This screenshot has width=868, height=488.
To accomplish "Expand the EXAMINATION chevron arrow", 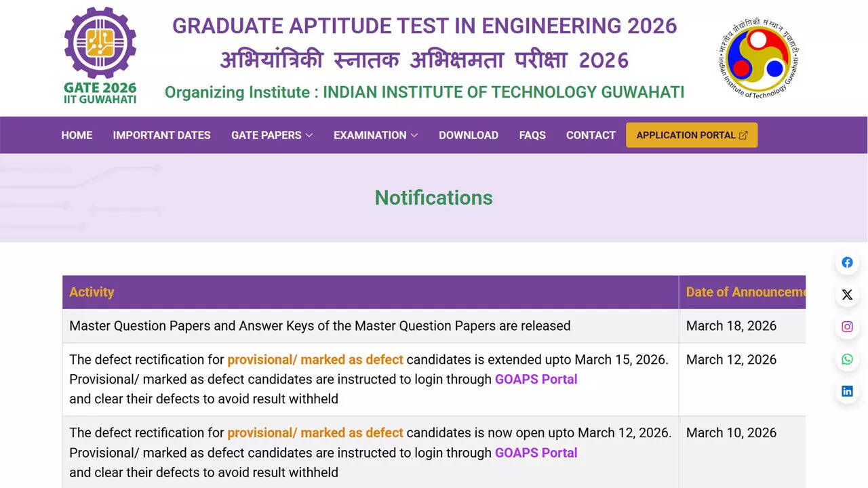I will point(414,136).
